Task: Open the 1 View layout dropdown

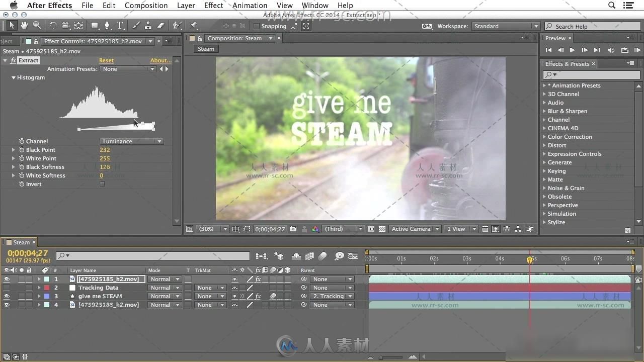Action: tap(461, 229)
